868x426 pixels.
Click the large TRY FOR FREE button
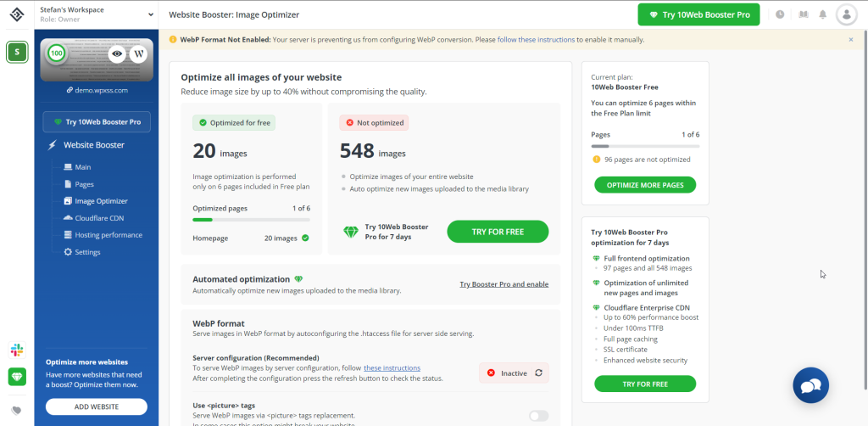(498, 232)
